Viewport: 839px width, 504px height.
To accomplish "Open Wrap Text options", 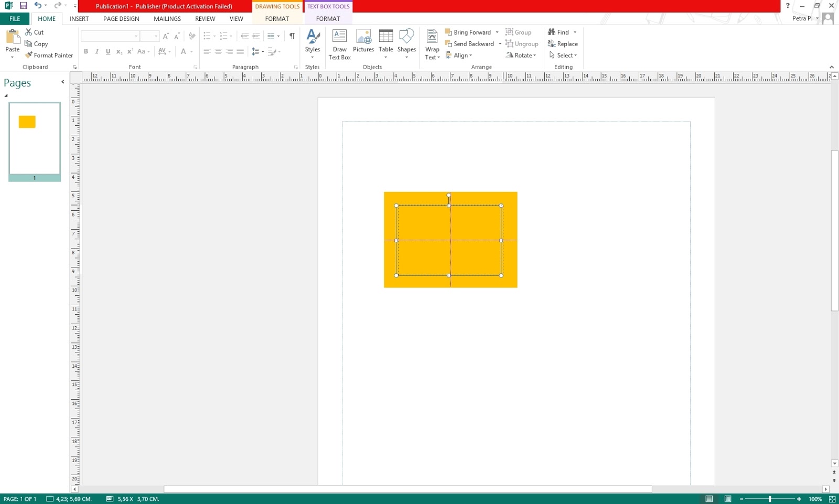I will tap(432, 45).
